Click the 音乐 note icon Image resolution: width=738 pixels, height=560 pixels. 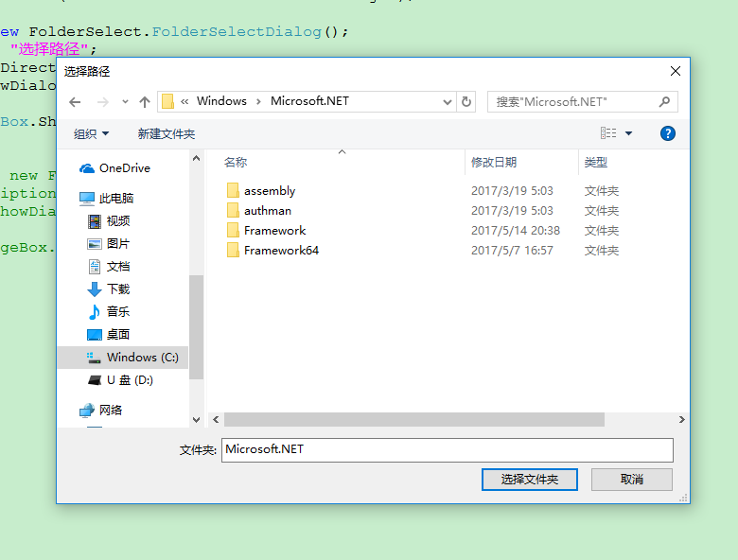(x=95, y=311)
